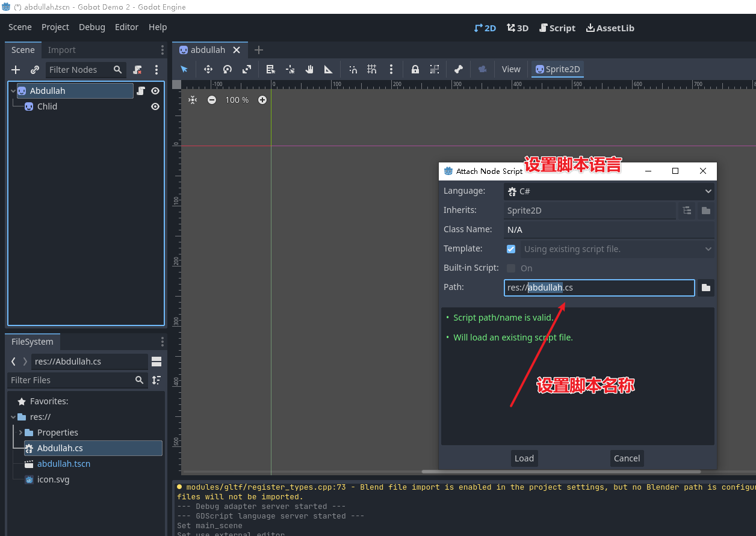Select the Scale Mode tool
The image size is (756, 536).
[x=247, y=69]
